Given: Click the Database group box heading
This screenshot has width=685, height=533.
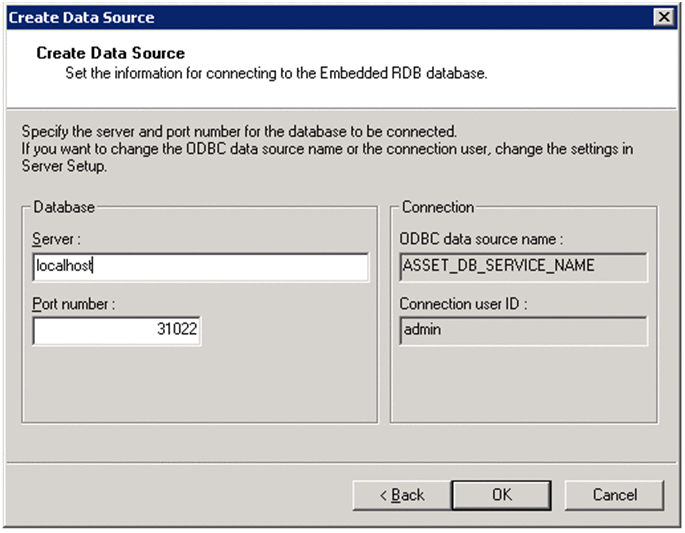Looking at the screenshot, I should pyautogui.click(x=64, y=207).
